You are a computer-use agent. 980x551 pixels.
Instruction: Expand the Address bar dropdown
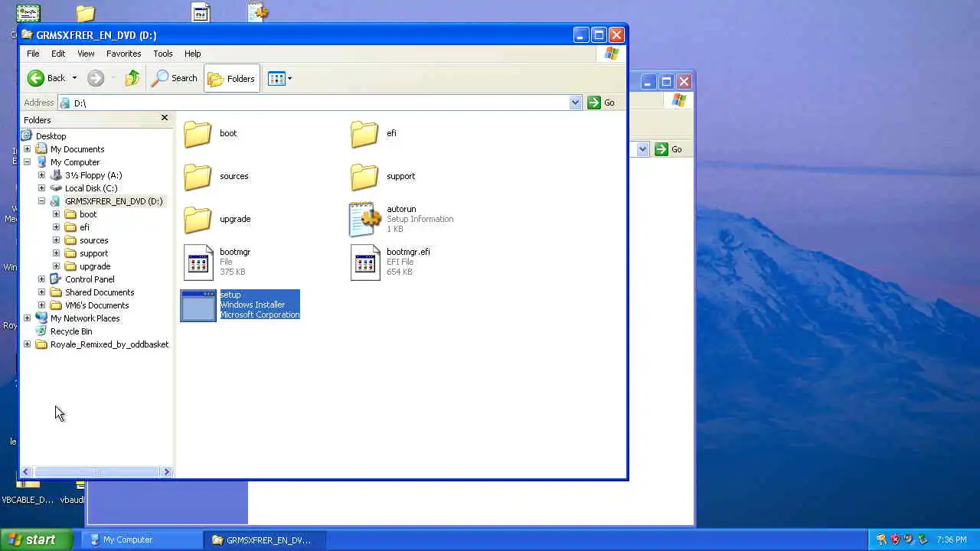click(x=575, y=103)
